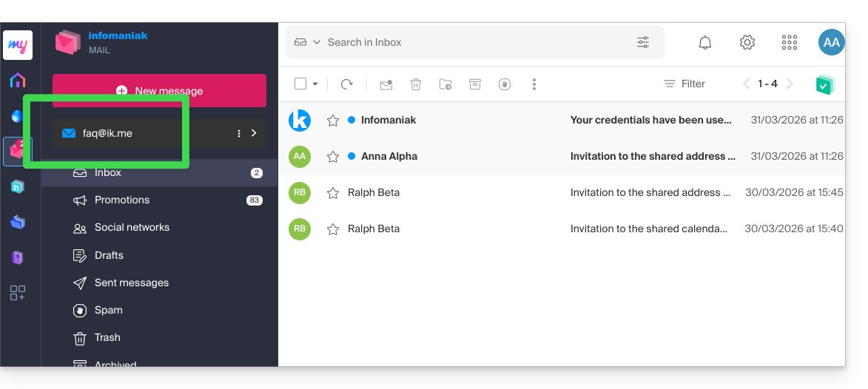Expand the faq@ik.me mailbox chevron
This screenshot has height=389, width=868.
[x=254, y=133]
